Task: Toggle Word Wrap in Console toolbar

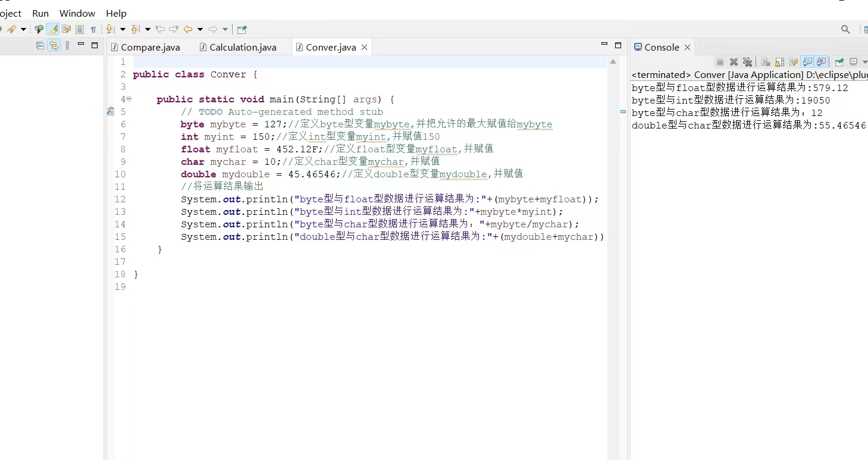Action: (793, 62)
